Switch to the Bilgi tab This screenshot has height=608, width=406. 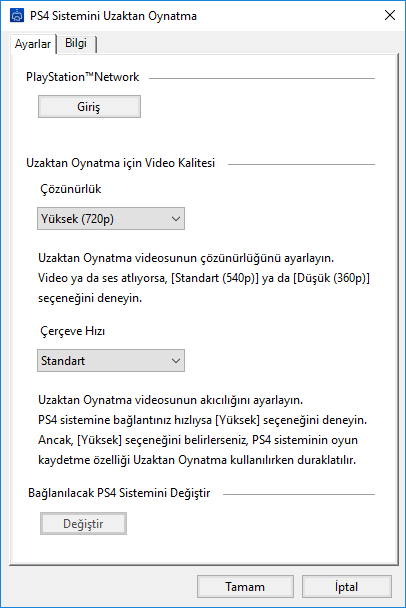(x=76, y=43)
